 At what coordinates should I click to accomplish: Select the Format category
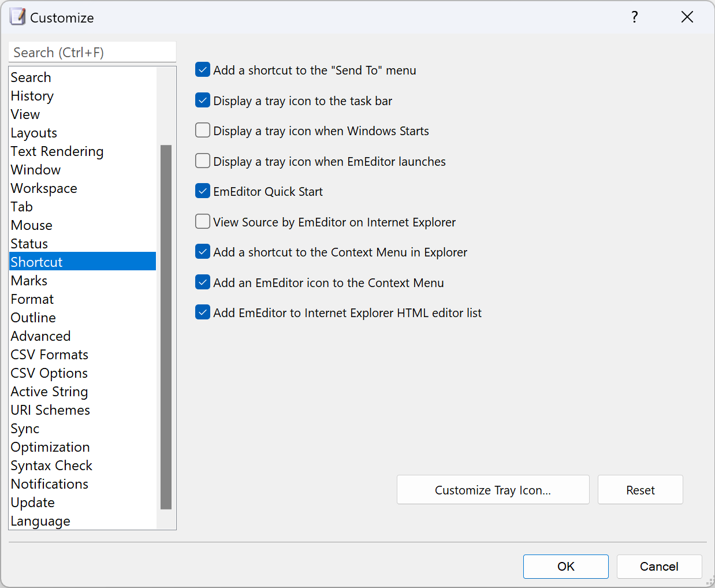(x=83, y=299)
